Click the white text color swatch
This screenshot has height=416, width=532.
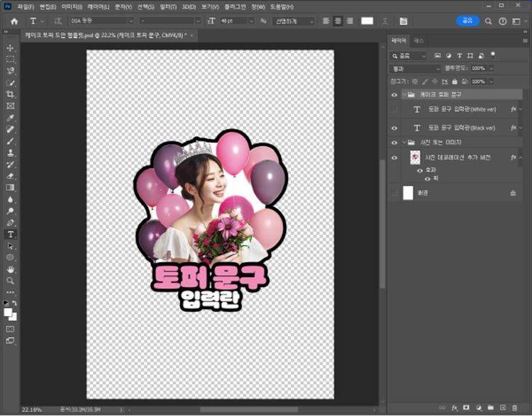367,21
